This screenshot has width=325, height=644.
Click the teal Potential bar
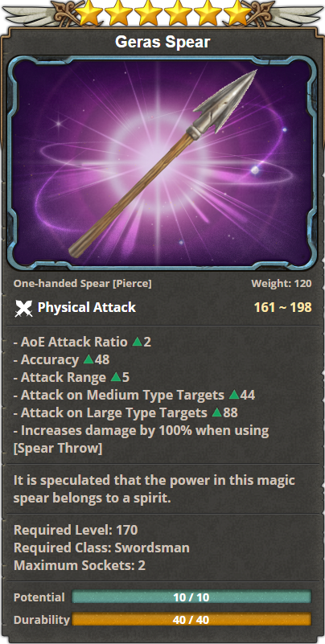coord(191,597)
